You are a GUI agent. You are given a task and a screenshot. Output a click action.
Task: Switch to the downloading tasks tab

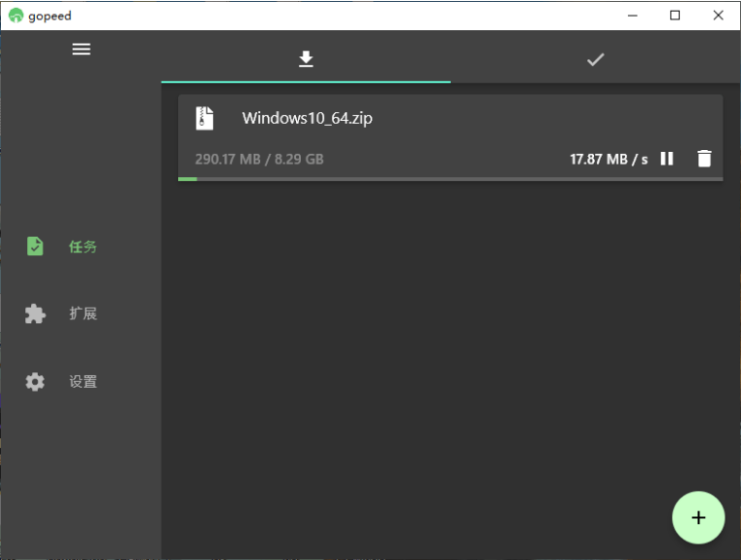coord(306,59)
